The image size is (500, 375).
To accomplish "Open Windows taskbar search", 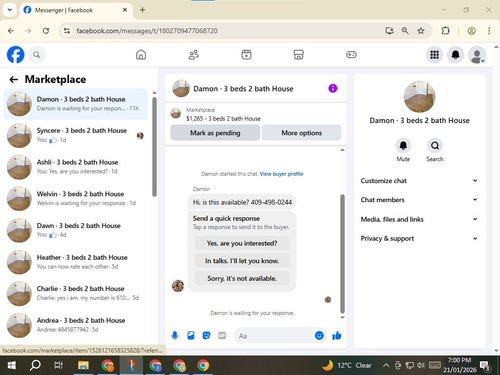I will pyautogui.click(x=35, y=365).
